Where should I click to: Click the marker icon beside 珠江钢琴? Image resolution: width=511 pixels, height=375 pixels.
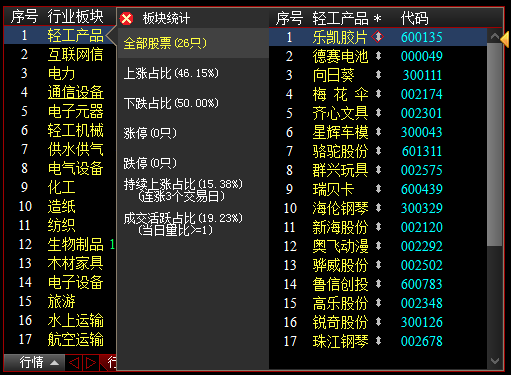pos(378,341)
